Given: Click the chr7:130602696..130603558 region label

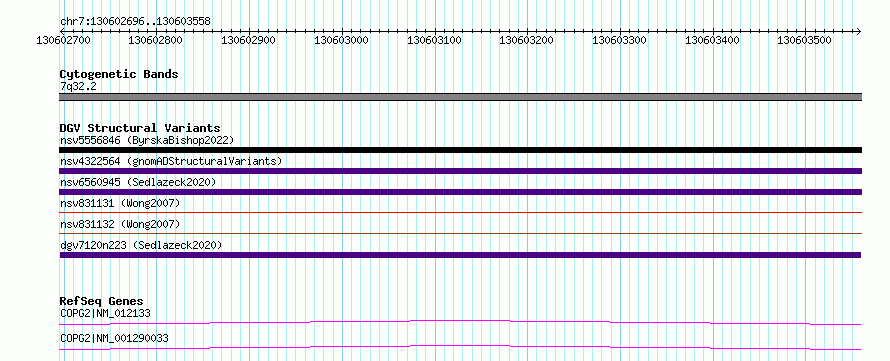Looking at the screenshot, I should (135, 22).
